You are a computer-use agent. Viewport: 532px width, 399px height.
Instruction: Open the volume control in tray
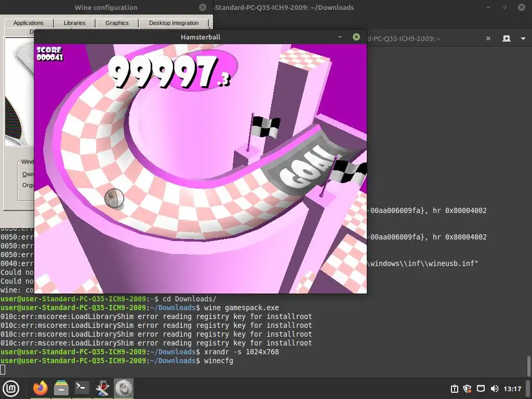tap(495, 389)
